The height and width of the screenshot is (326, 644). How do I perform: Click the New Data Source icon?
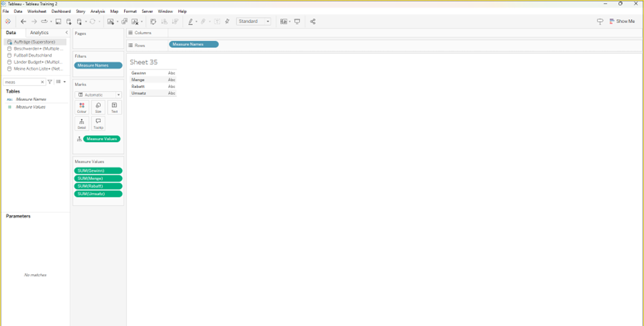(69, 21)
